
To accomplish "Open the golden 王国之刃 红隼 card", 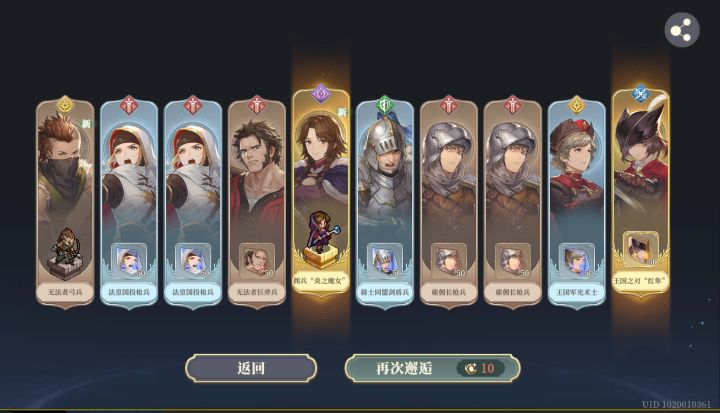I will click(641, 191).
